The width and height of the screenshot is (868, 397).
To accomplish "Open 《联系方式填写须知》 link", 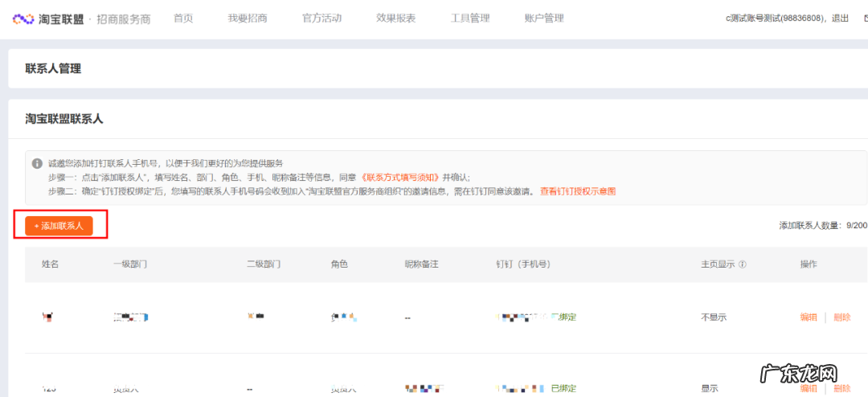I will pos(399,178).
